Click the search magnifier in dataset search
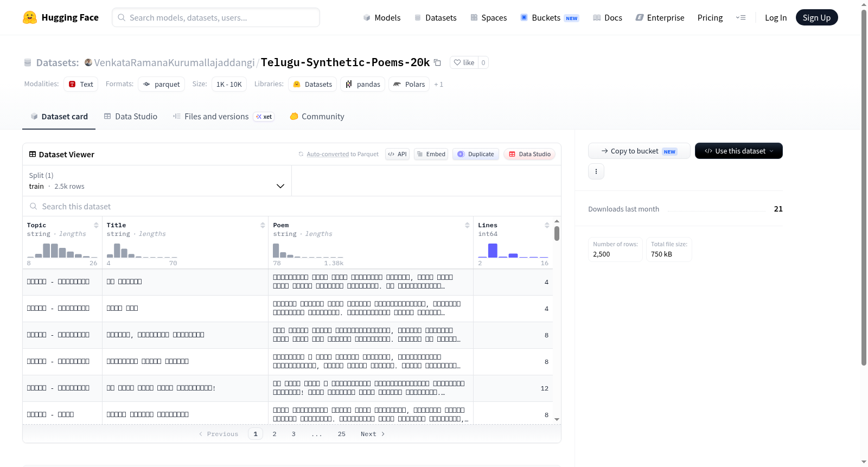The image size is (868, 467). [34, 207]
